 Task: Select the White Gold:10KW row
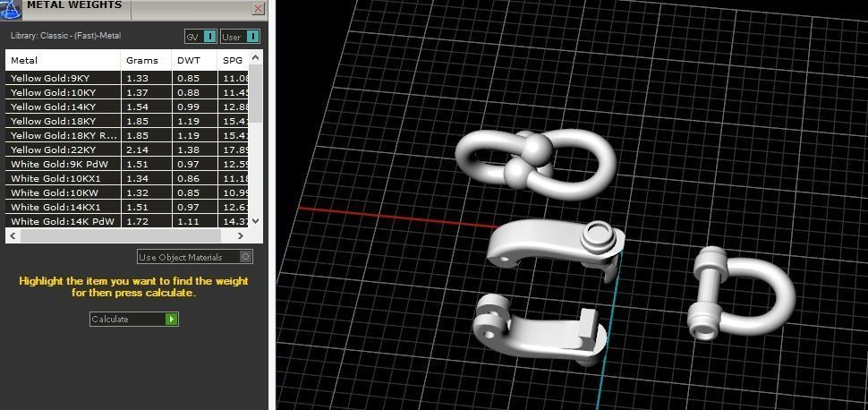(127, 193)
